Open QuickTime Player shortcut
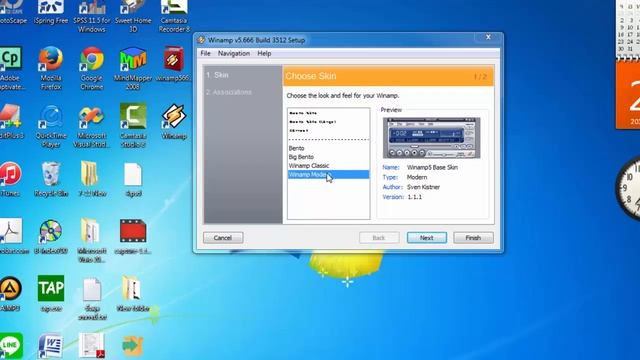This screenshot has height=360, width=640. coord(51,125)
